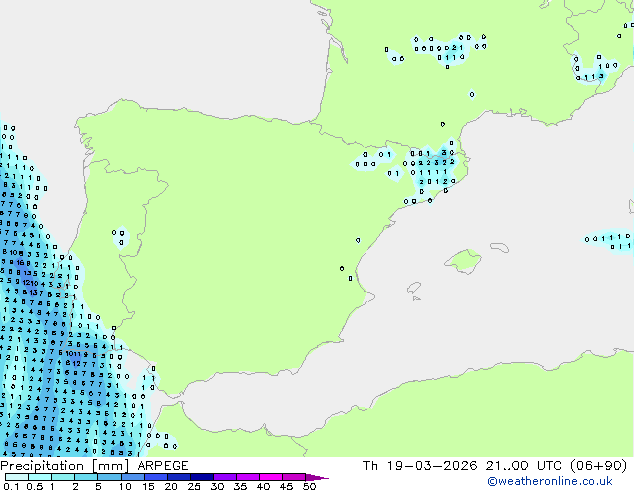
Task: Click the over-50 legend arrow tip
Action: tap(317, 477)
